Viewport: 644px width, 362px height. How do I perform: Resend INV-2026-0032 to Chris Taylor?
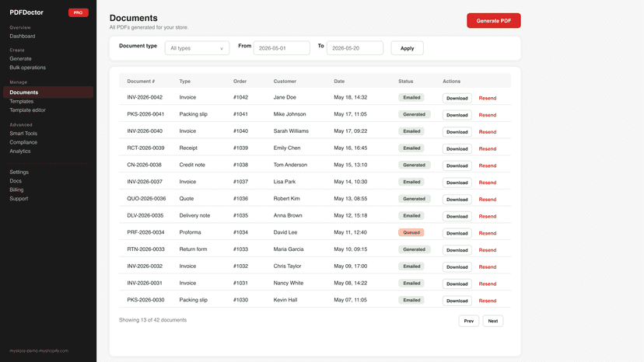click(488, 266)
